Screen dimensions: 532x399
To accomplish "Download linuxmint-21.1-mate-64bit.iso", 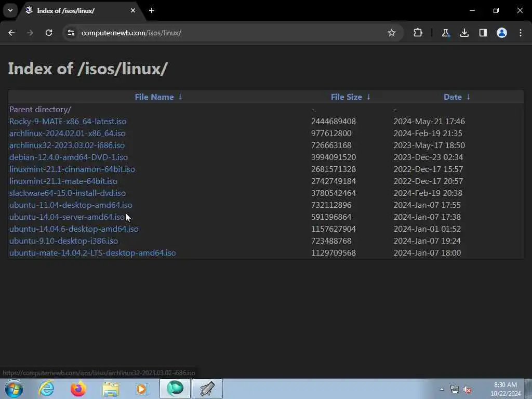I will click(x=63, y=181).
